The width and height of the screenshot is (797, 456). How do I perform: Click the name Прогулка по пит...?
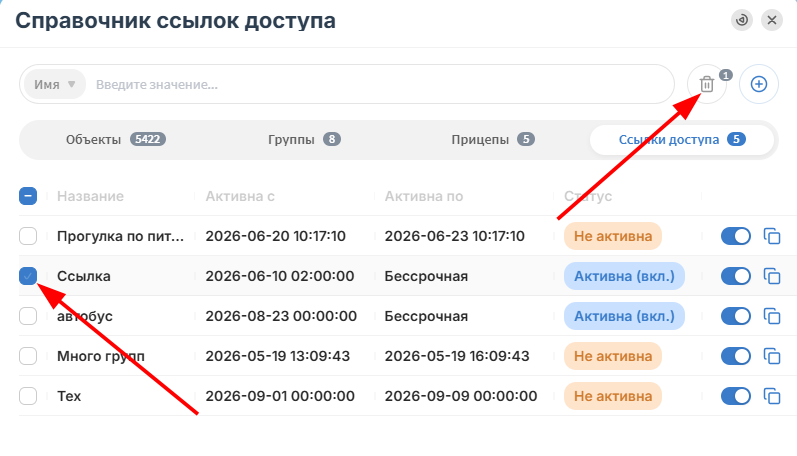(120, 236)
